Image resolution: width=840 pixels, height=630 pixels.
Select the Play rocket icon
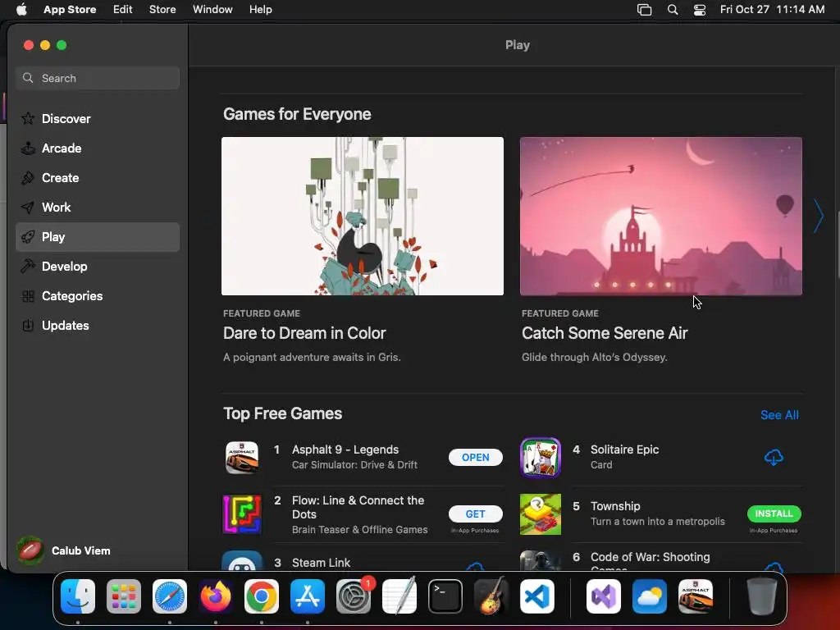coord(28,237)
